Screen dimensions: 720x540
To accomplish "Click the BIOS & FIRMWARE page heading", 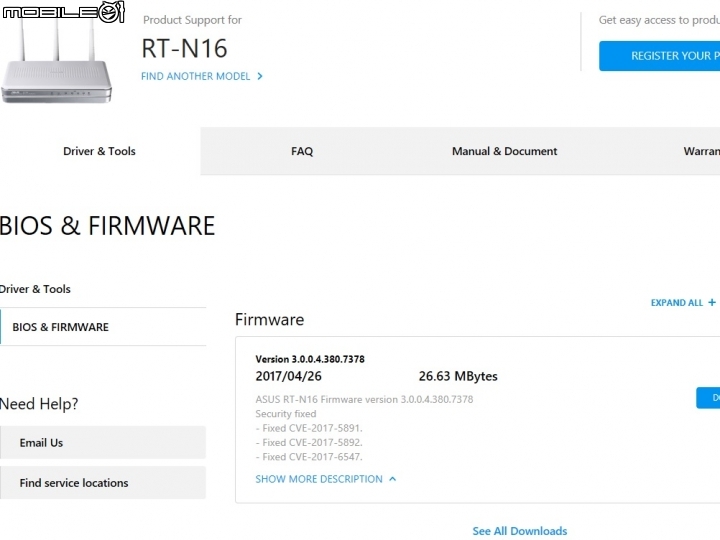I will tap(107, 225).
